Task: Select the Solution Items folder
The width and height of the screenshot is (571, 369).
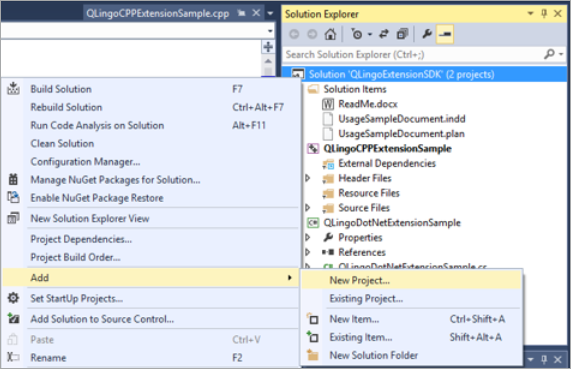Action: 355,89
